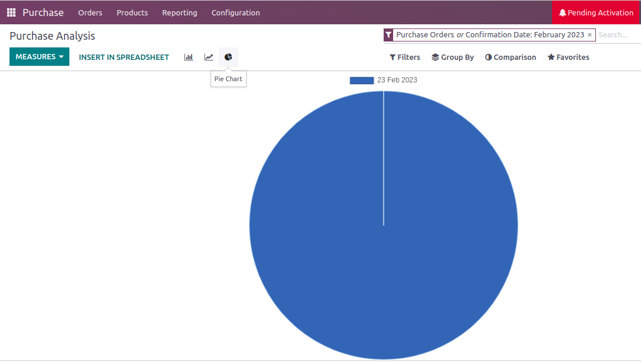Click the Purchase app title link

(43, 12)
